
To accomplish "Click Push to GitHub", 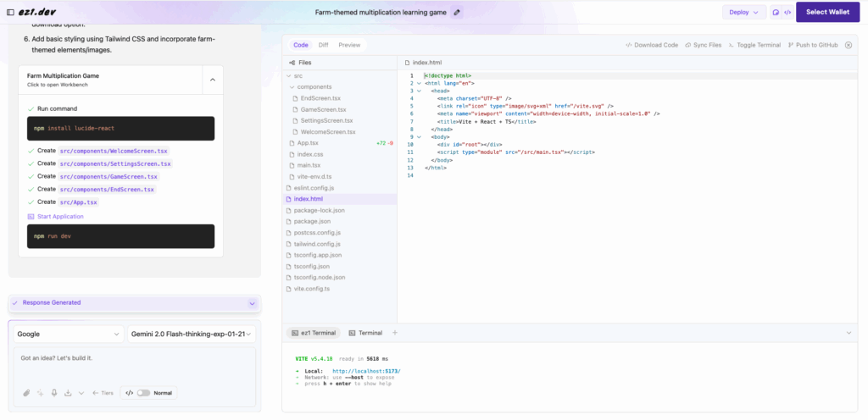I will pos(813,45).
